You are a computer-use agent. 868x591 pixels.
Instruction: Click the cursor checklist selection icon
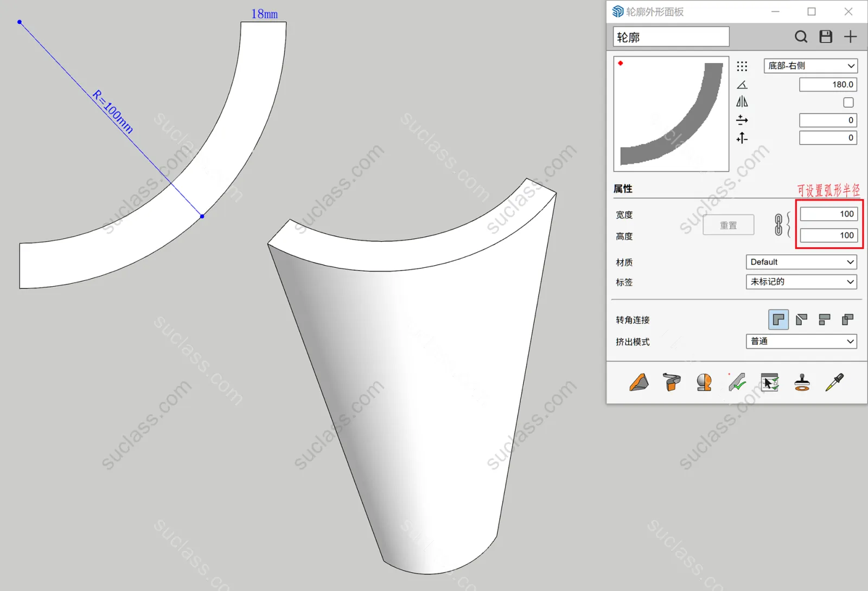coord(769,382)
